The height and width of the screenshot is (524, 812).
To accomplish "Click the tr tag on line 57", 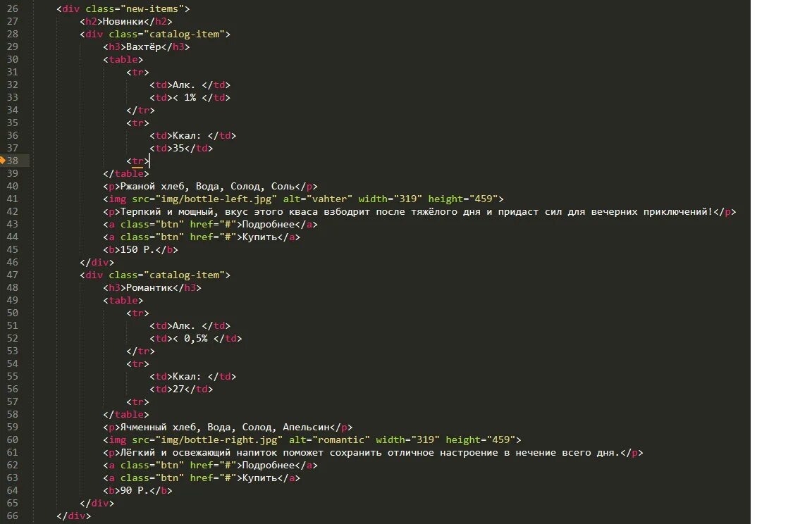I will 137,401.
